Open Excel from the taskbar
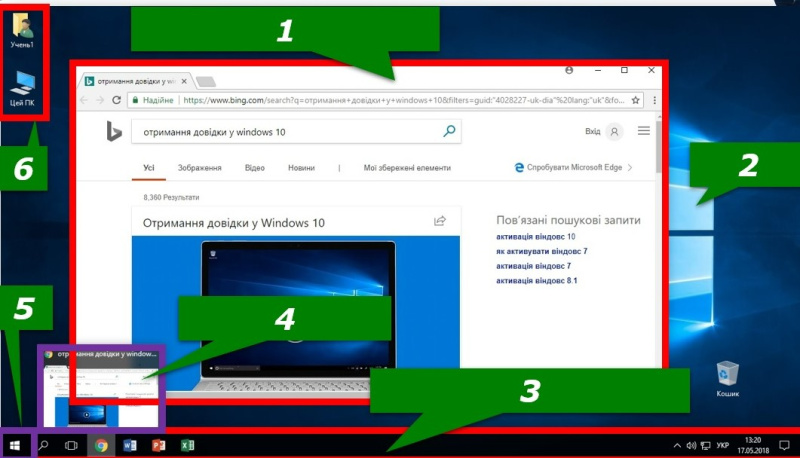Viewport: 800px width, 458px height. 187,445
